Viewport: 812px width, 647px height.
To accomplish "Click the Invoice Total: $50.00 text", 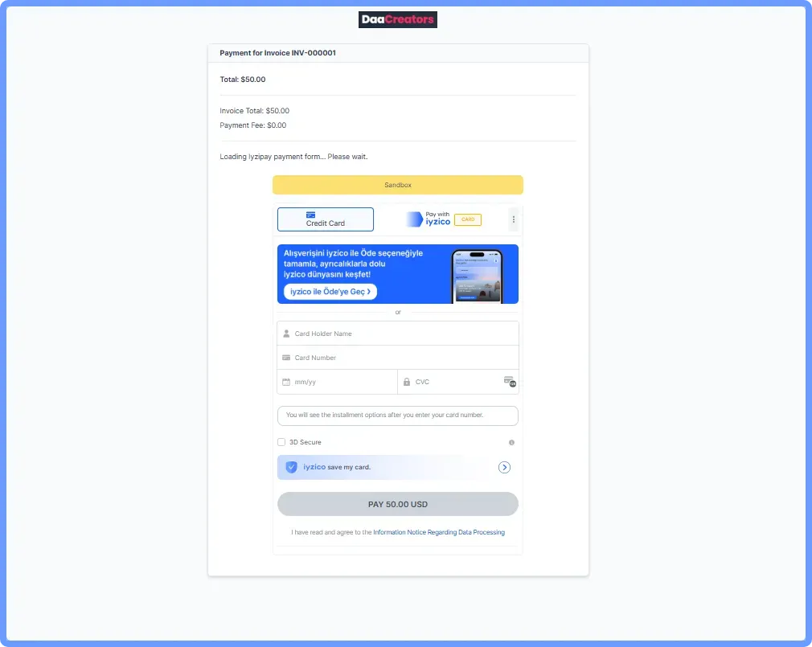I will 254,111.
